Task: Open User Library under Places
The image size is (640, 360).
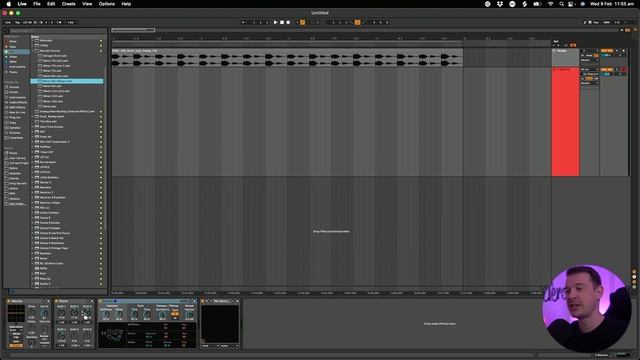Action: [x=17, y=158]
